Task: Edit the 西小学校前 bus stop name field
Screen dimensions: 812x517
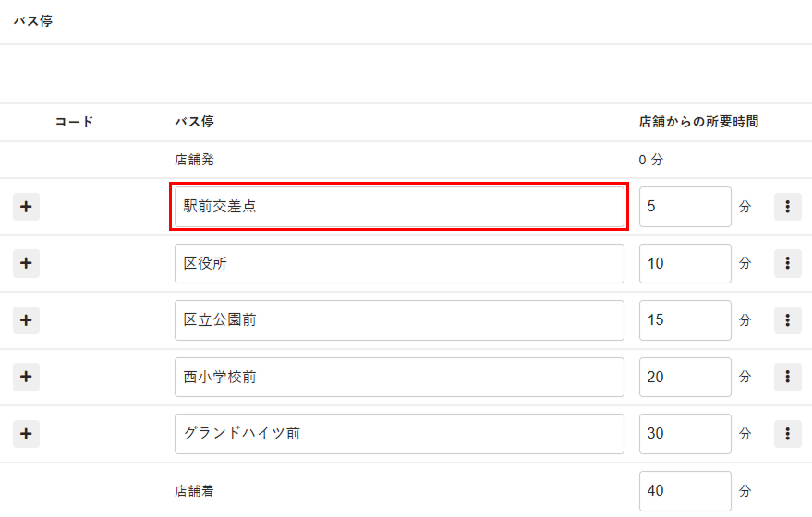Action: 399,377
